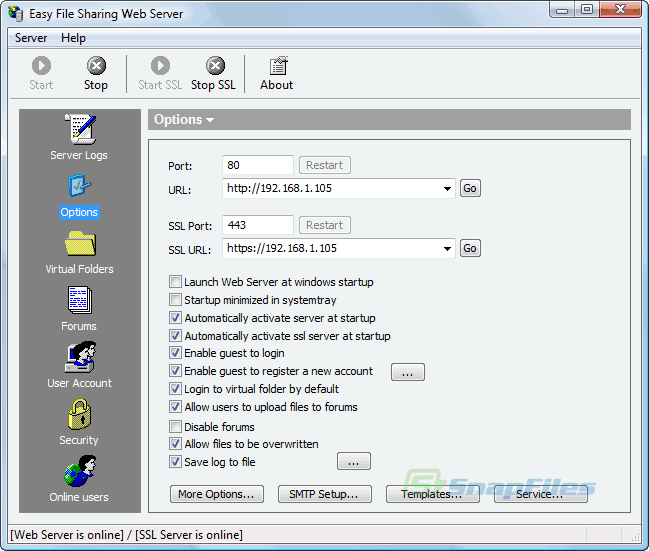Click Restart next to SSL Port field
This screenshot has width=649, height=551.
pos(325,225)
